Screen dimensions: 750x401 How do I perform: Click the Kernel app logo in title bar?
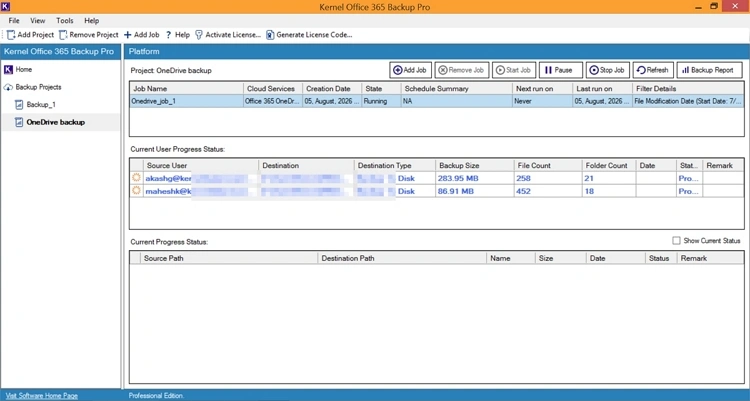pos(5,6)
